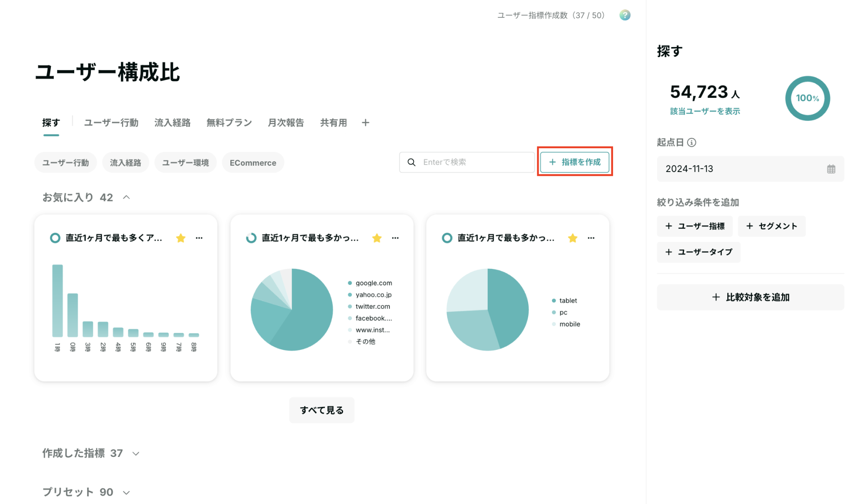Focus the Enterで検索 search field
The height and width of the screenshot is (504, 853).
click(467, 162)
